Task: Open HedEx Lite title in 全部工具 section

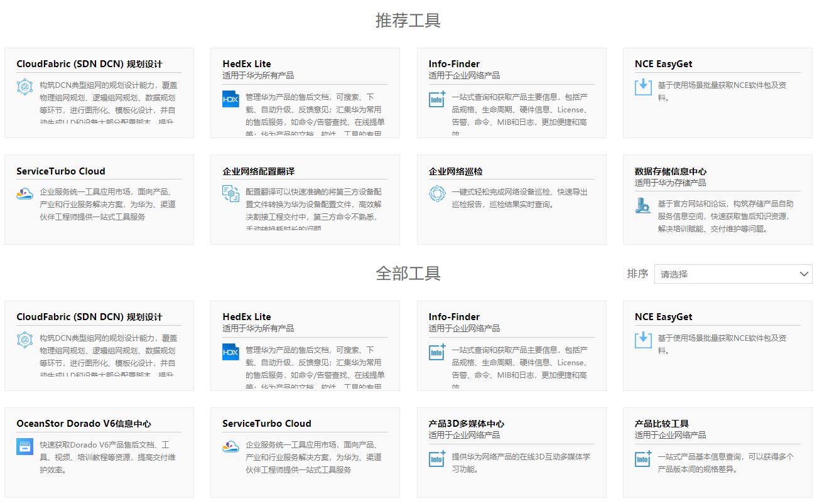Action: 247,317
